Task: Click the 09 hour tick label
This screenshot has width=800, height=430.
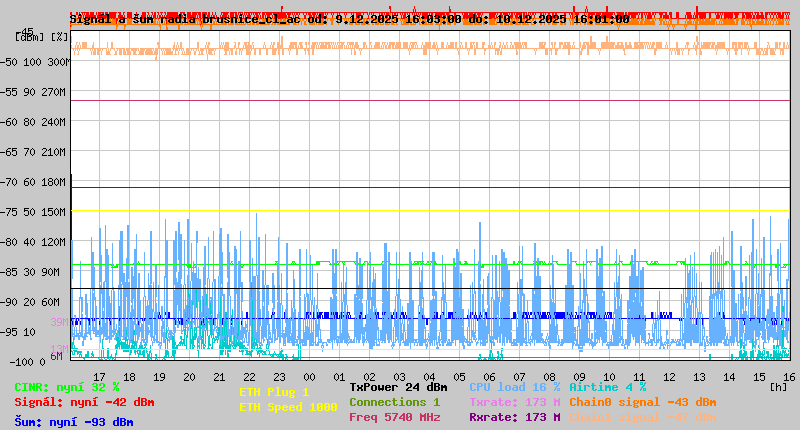Action: (579, 377)
